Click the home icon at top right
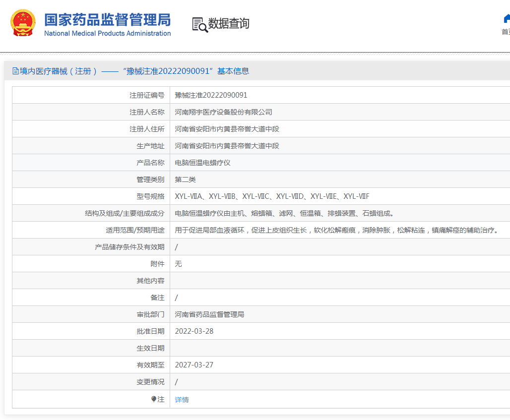 pyautogui.click(x=507, y=19)
